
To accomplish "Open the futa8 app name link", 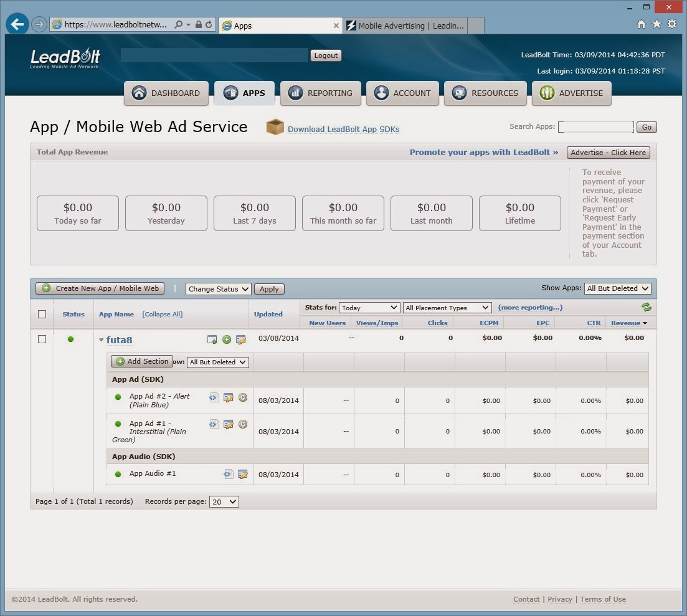I will pos(119,340).
